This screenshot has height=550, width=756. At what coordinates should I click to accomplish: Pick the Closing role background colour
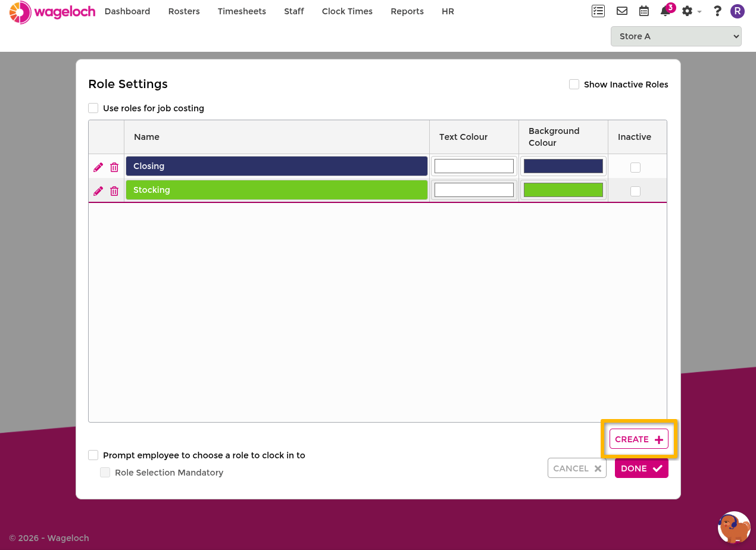coord(563,166)
